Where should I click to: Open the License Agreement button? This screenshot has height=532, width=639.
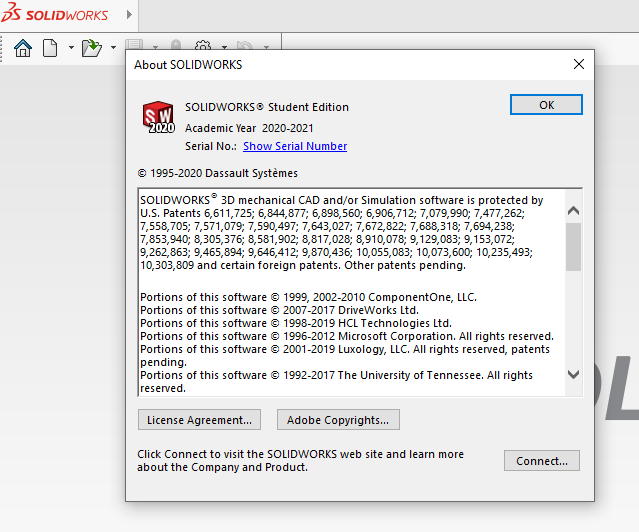click(x=200, y=419)
